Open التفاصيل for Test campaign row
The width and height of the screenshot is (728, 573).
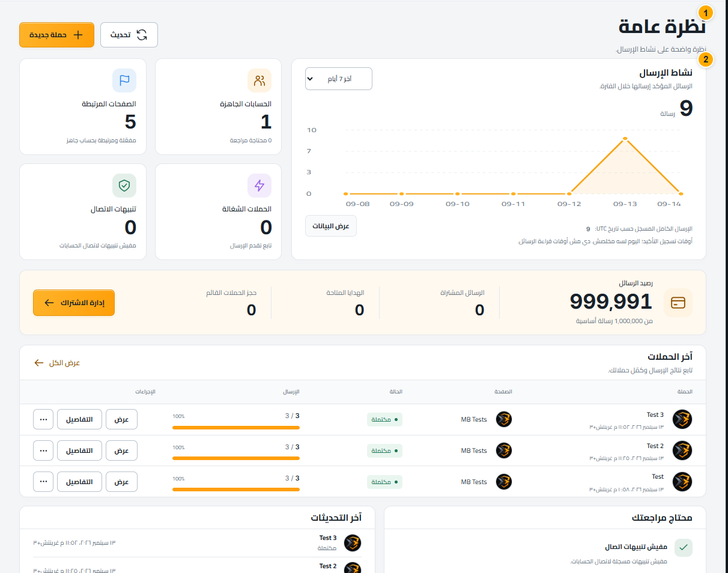click(x=79, y=482)
